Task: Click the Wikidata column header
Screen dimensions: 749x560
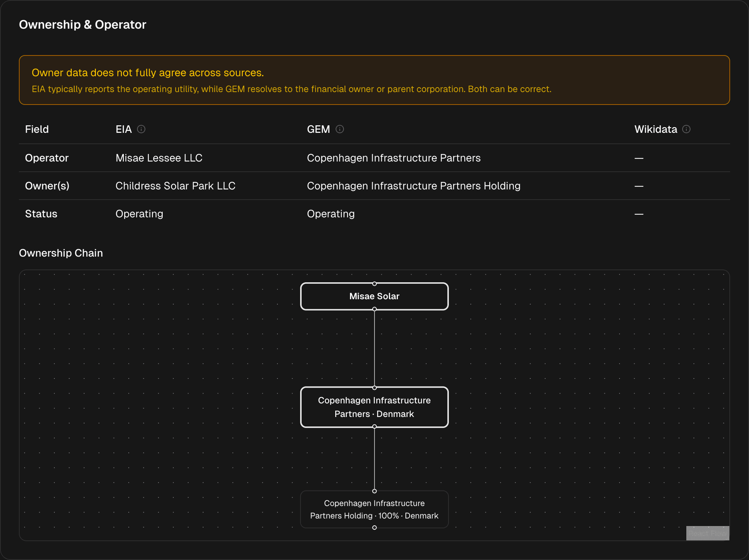Action: [656, 129]
